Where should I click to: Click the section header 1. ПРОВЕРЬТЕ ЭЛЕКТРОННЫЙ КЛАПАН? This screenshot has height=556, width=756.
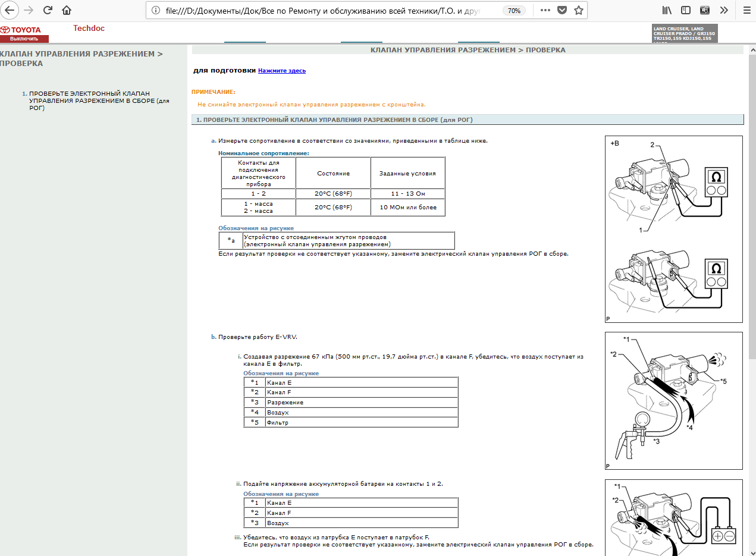pyautogui.click(x=468, y=120)
